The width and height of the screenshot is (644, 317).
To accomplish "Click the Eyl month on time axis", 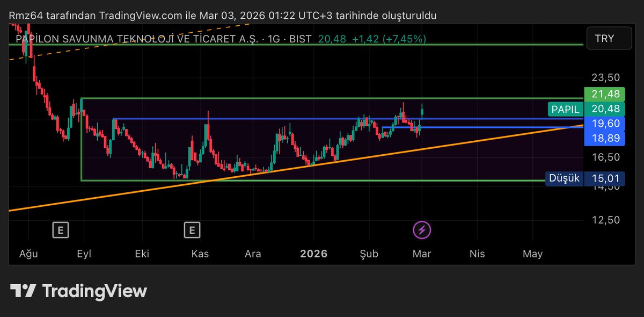I will pos(84,254).
